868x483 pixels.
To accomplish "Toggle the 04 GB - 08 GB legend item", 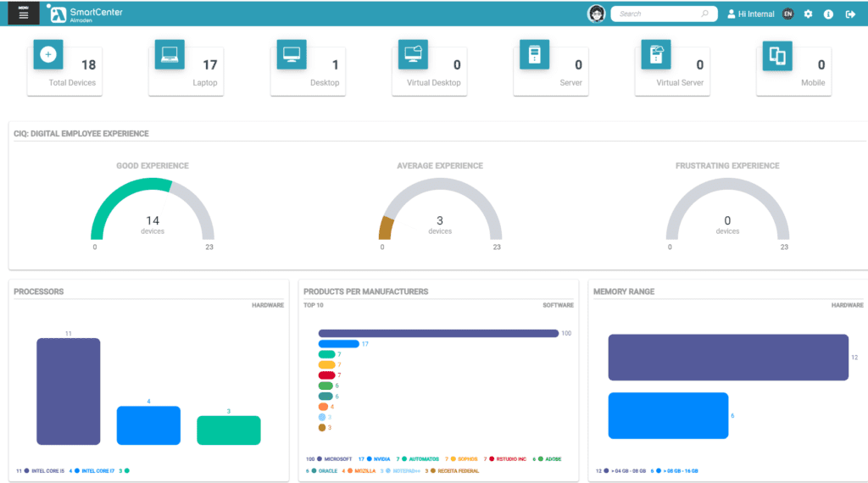I will point(620,471).
